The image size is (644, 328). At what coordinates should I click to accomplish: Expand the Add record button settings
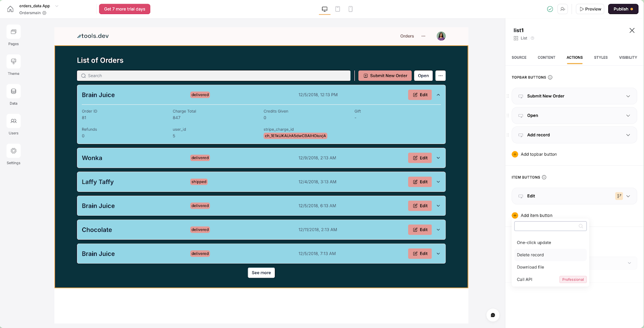(628, 135)
